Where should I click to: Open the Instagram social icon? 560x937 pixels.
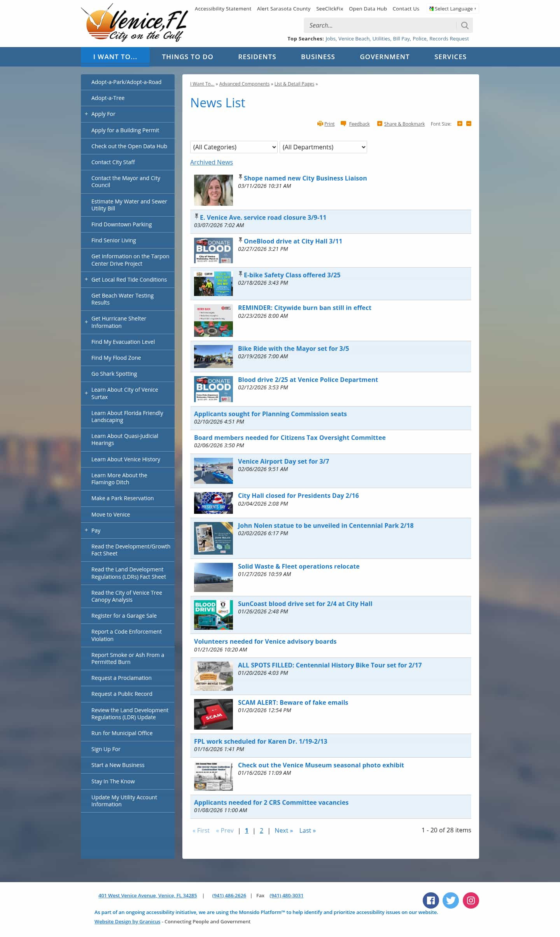coord(471,900)
